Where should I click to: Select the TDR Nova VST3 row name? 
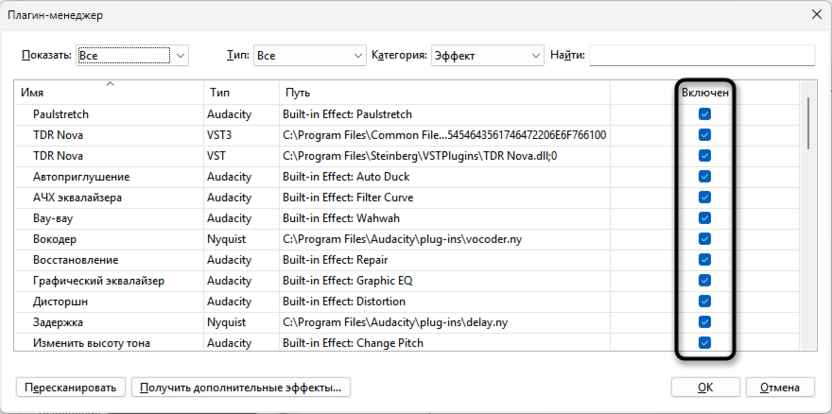tap(58, 135)
